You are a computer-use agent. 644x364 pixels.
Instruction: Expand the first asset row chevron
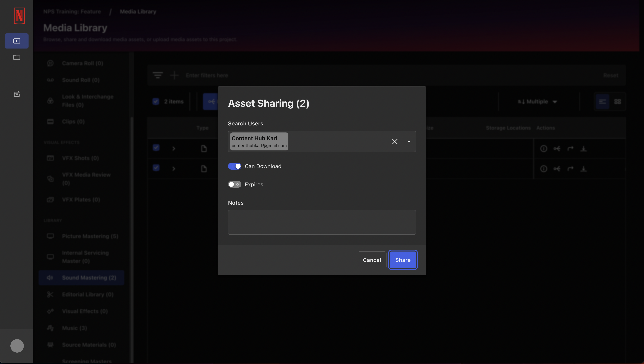(174, 149)
